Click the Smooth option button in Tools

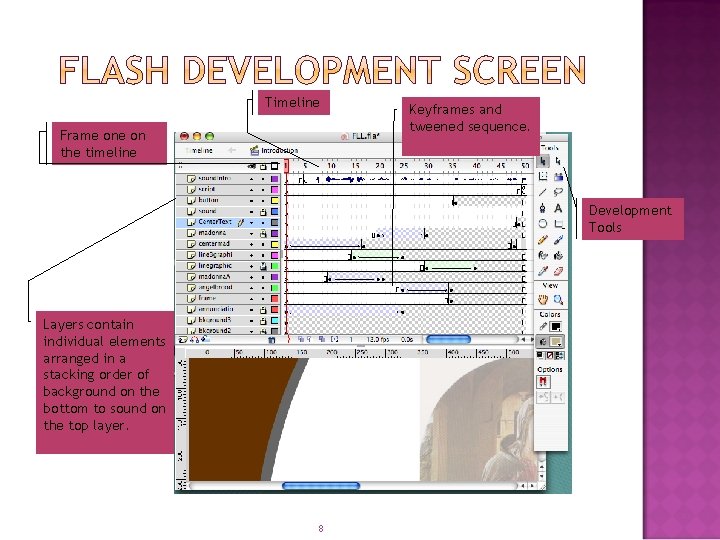click(543, 397)
